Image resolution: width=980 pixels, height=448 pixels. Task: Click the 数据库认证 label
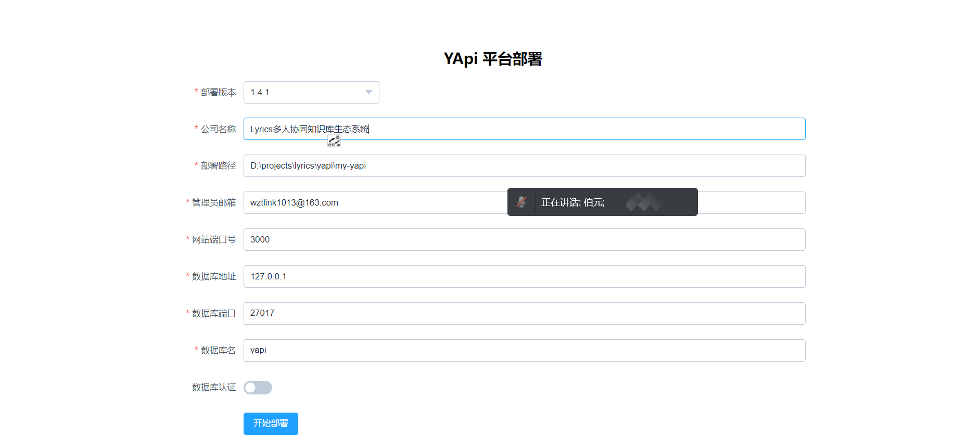point(214,387)
